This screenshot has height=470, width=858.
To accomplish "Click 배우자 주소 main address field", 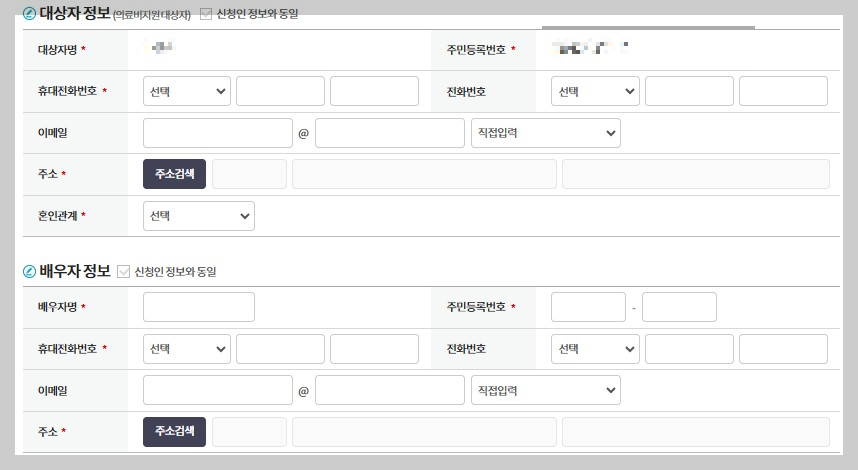I will 424,432.
